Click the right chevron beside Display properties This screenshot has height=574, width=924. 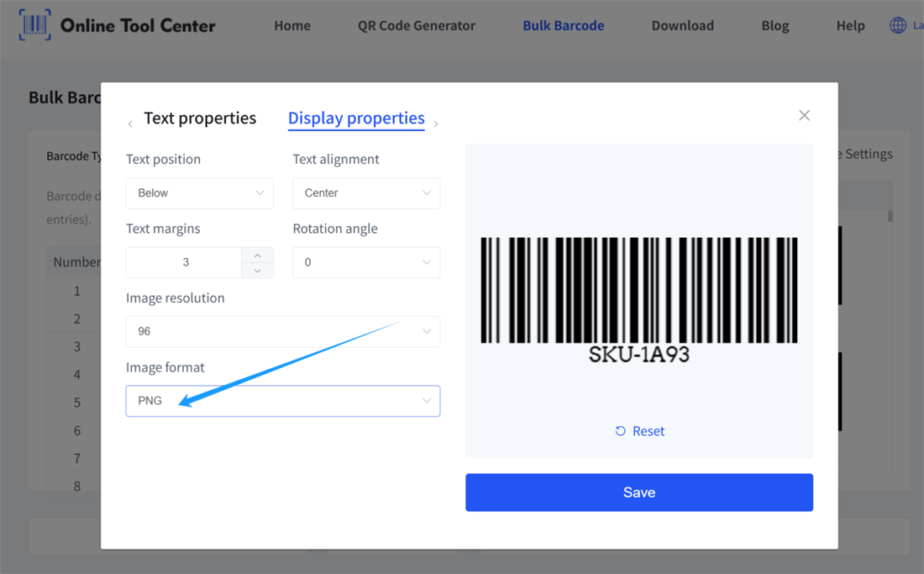point(436,123)
